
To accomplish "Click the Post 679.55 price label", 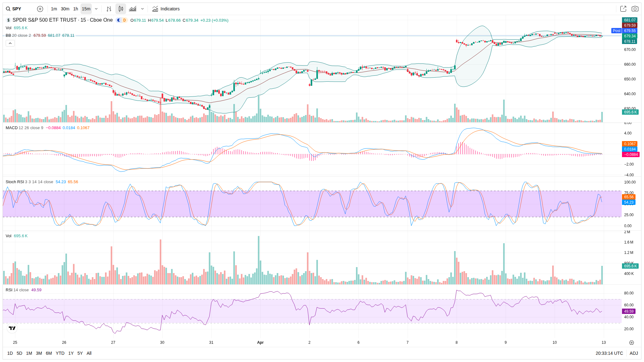I will (625, 31).
